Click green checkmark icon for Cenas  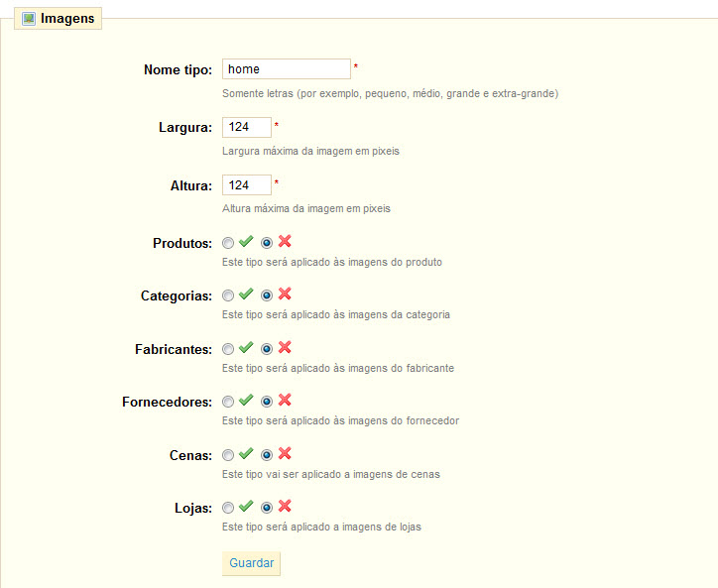(246, 454)
